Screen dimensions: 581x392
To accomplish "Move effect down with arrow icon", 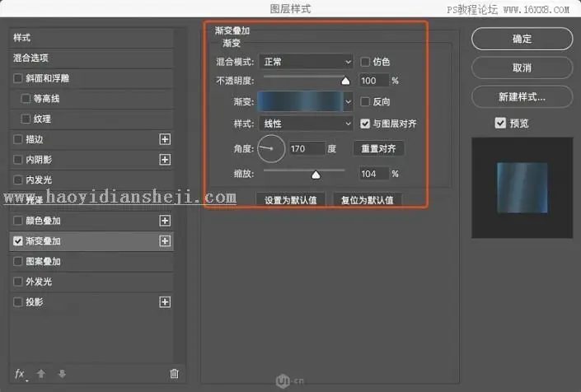I will coord(62,374).
